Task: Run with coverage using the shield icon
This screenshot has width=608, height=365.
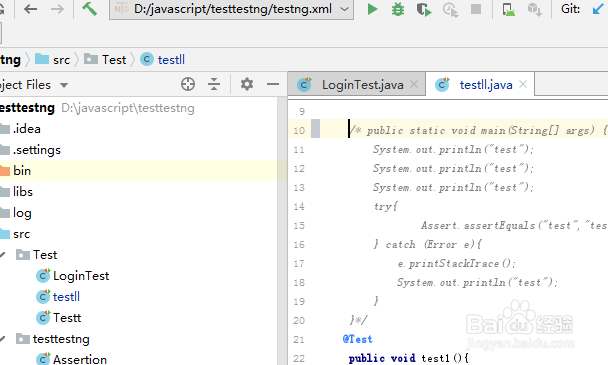Action: [x=424, y=9]
